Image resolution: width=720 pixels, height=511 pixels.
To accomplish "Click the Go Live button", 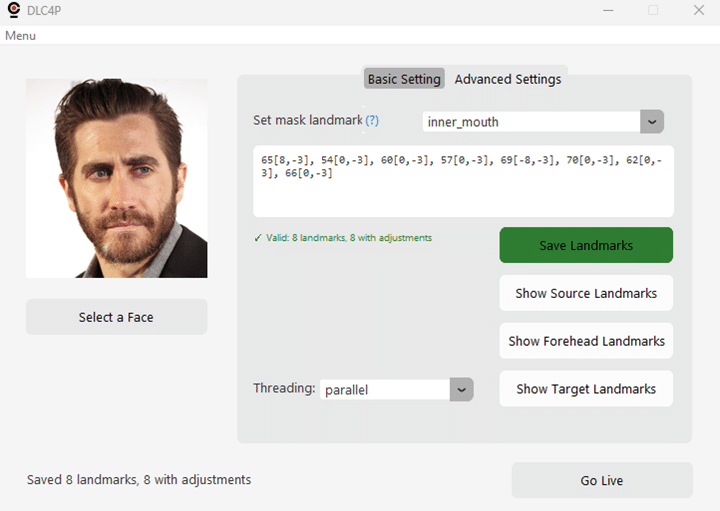I will pyautogui.click(x=602, y=480).
